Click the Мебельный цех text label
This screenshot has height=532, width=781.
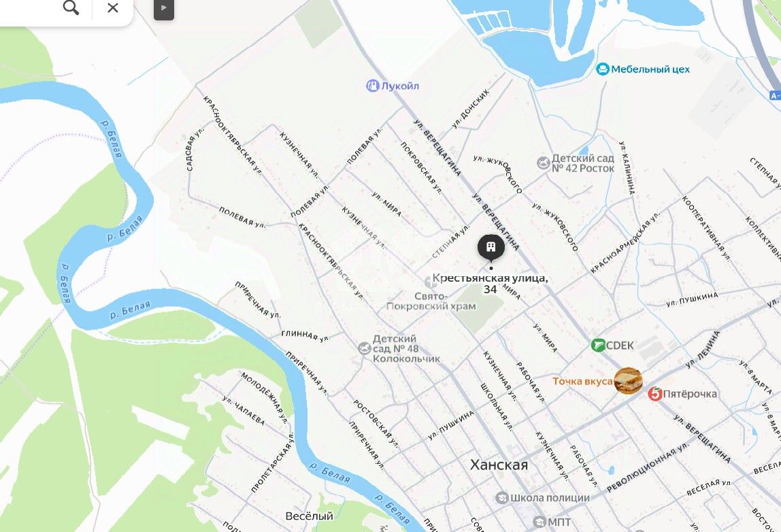650,69
